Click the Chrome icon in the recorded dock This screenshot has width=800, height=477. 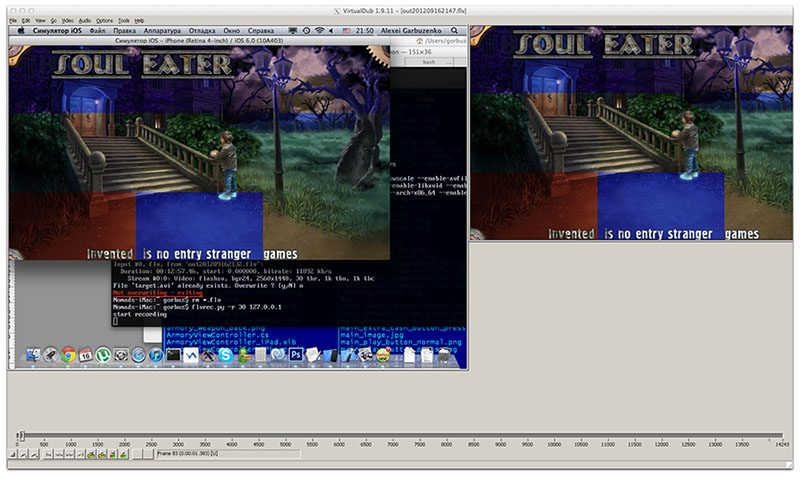(x=68, y=355)
